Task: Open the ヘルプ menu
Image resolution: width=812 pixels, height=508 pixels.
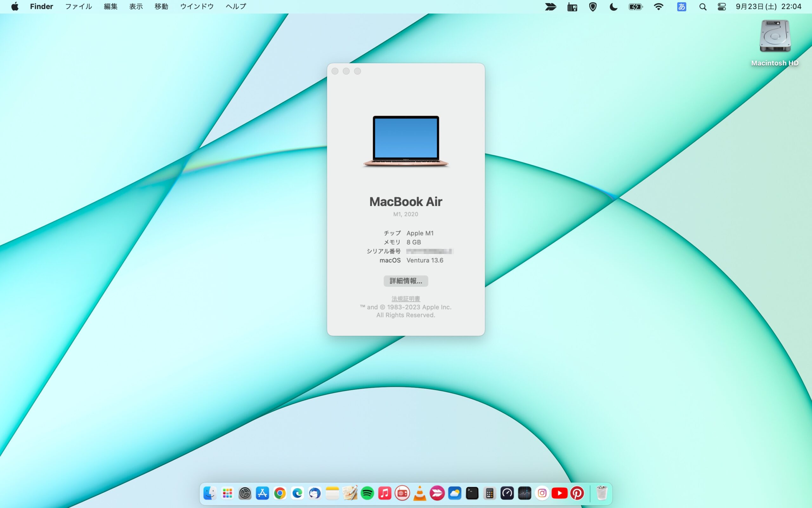Action: pyautogui.click(x=236, y=6)
